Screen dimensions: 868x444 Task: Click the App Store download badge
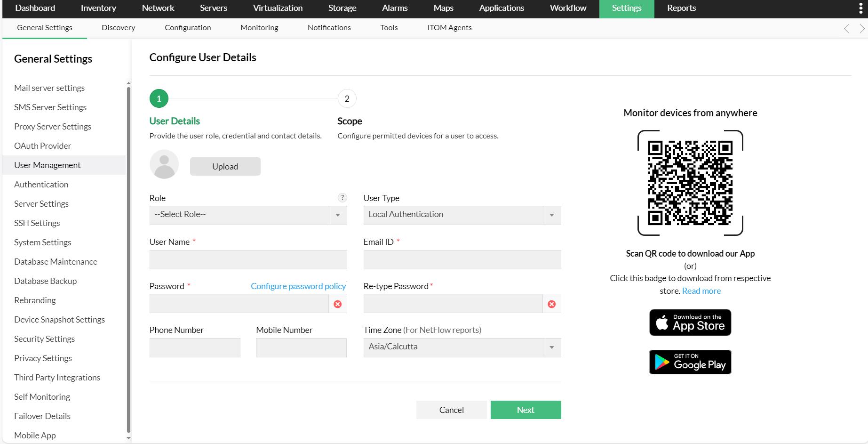tap(690, 323)
